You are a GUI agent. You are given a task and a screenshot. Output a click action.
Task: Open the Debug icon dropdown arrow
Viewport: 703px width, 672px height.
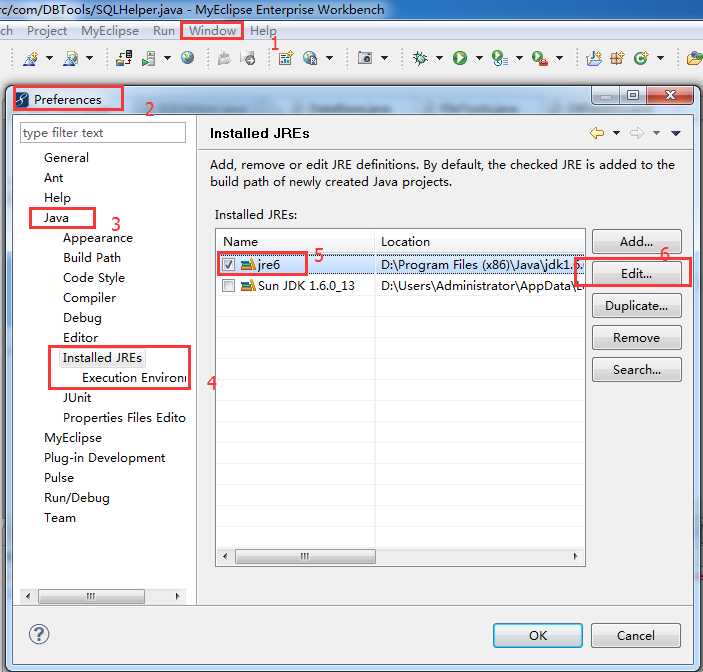[x=439, y=58]
